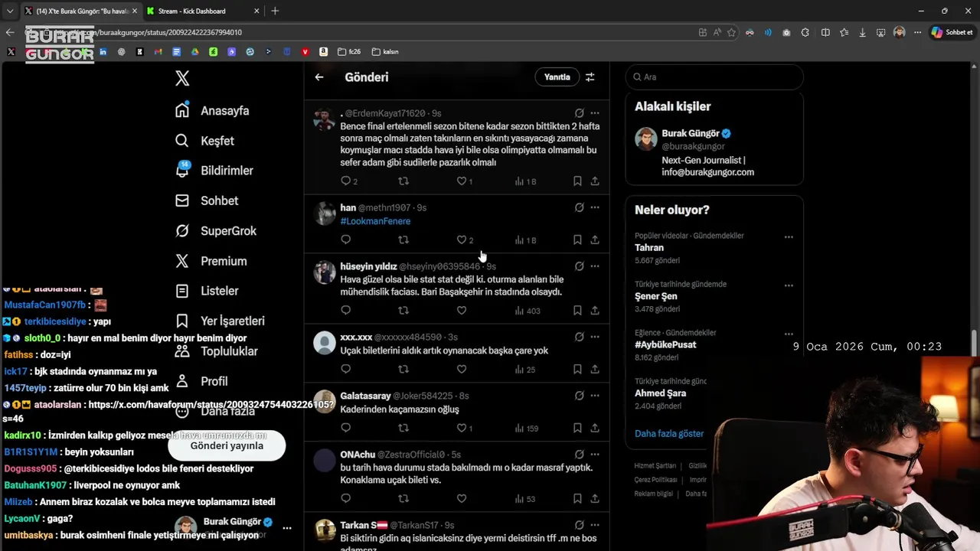Like han's #LookmanFenere post
The image size is (980, 551).
click(462, 240)
